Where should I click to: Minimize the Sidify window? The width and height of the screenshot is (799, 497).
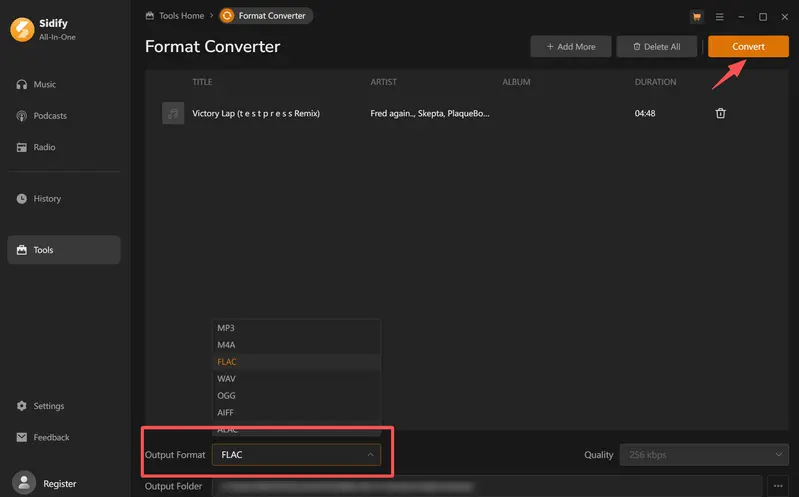(x=741, y=17)
